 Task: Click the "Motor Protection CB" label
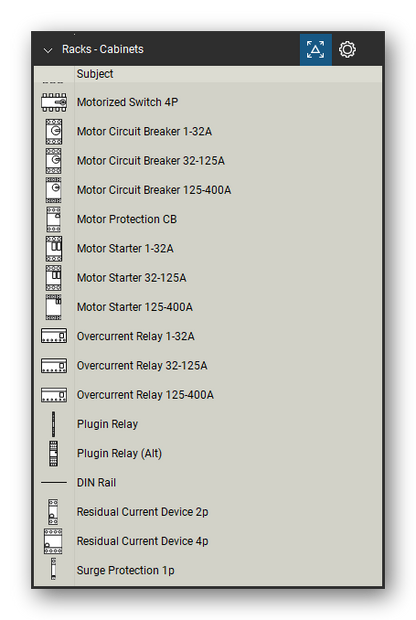click(x=127, y=219)
